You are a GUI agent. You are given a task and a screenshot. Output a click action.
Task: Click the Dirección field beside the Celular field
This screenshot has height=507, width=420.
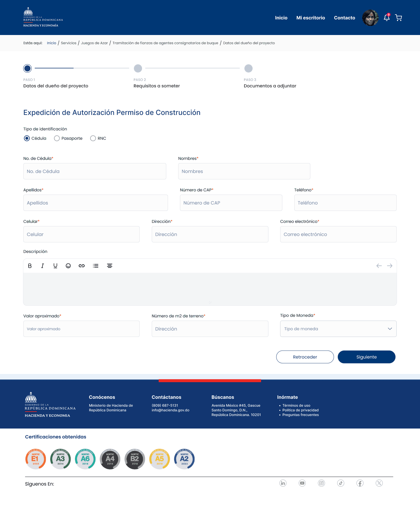point(210,234)
